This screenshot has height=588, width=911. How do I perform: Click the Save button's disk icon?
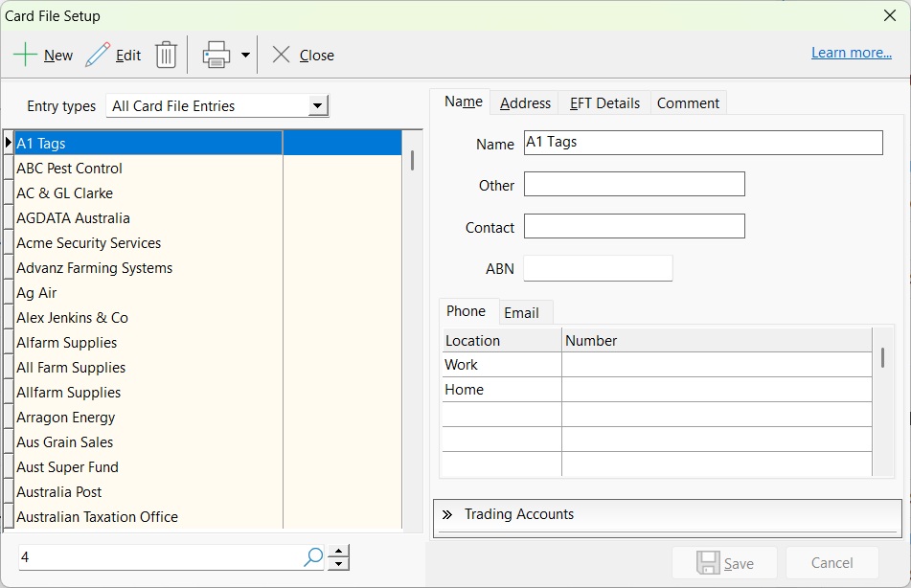tap(709, 562)
